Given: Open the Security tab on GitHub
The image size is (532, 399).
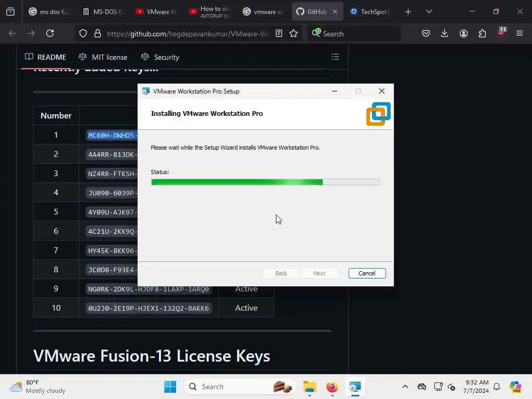Looking at the screenshot, I should 160,57.
